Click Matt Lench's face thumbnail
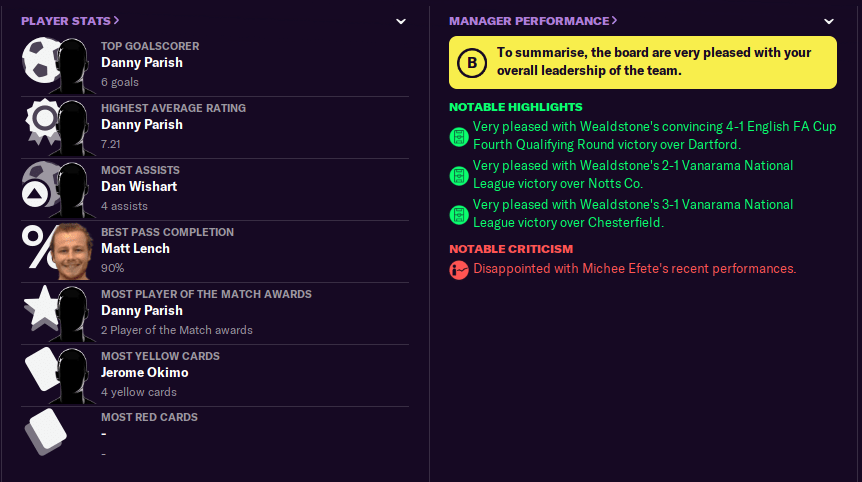862x482 pixels. point(71,252)
